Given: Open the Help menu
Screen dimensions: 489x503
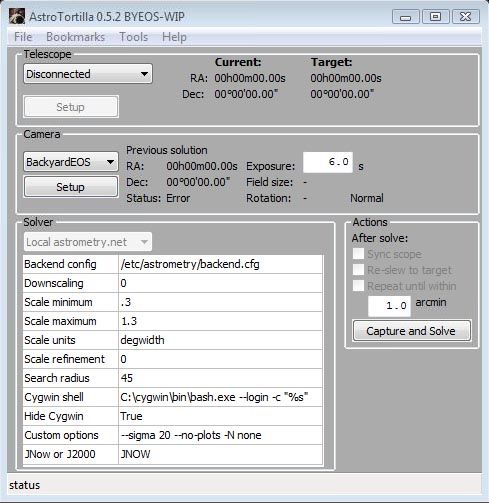Looking at the screenshot, I should [x=174, y=37].
